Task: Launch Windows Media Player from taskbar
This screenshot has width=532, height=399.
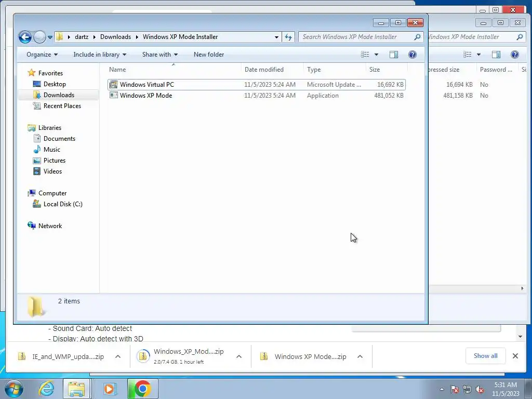Action: click(x=109, y=389)
